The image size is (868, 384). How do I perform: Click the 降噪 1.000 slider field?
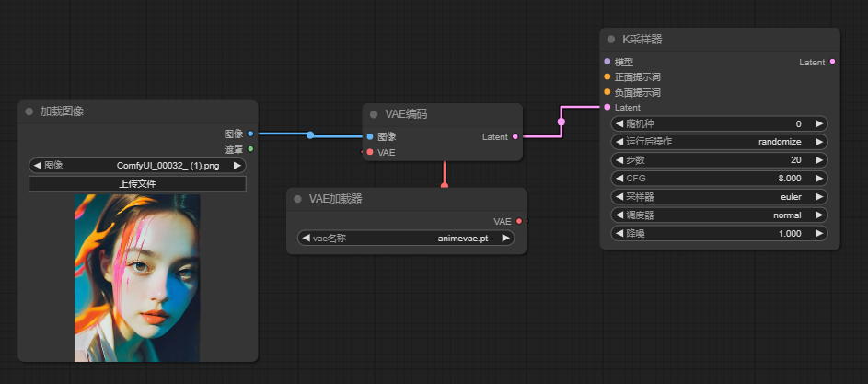(719, 233)
